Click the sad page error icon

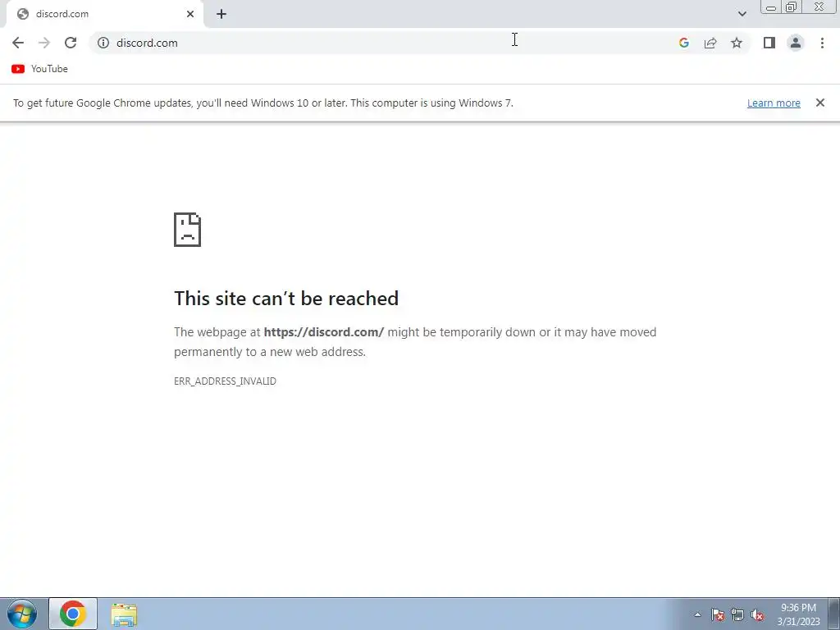click(x=188, y=230)
